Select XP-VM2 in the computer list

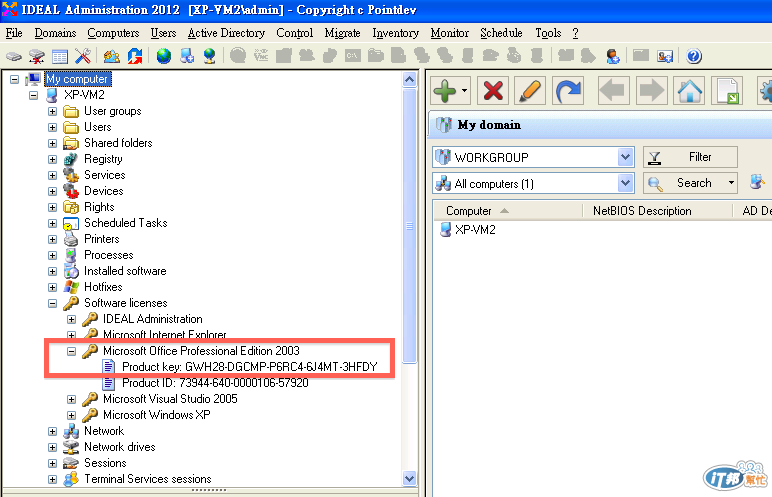(x=475, y=230)
